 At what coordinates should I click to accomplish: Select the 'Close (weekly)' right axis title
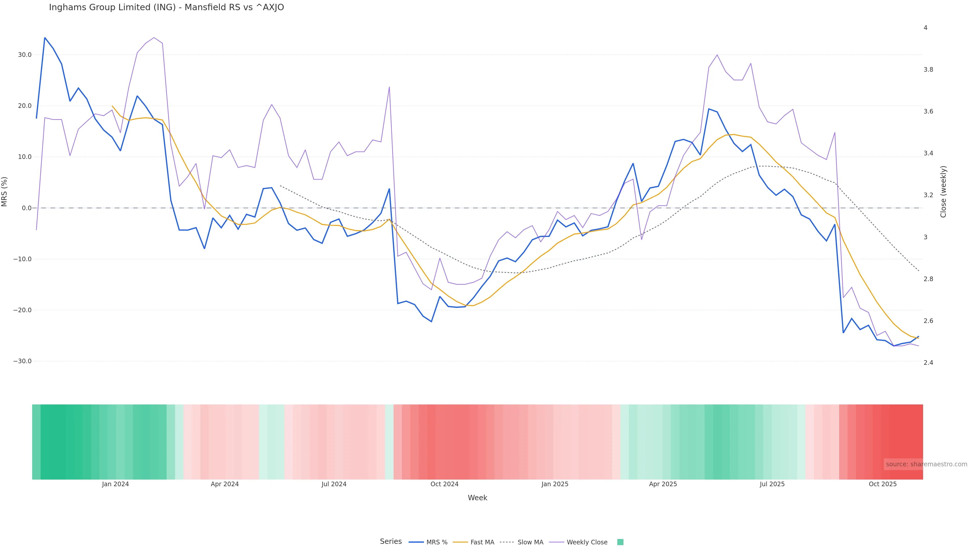tap(943, 192)
